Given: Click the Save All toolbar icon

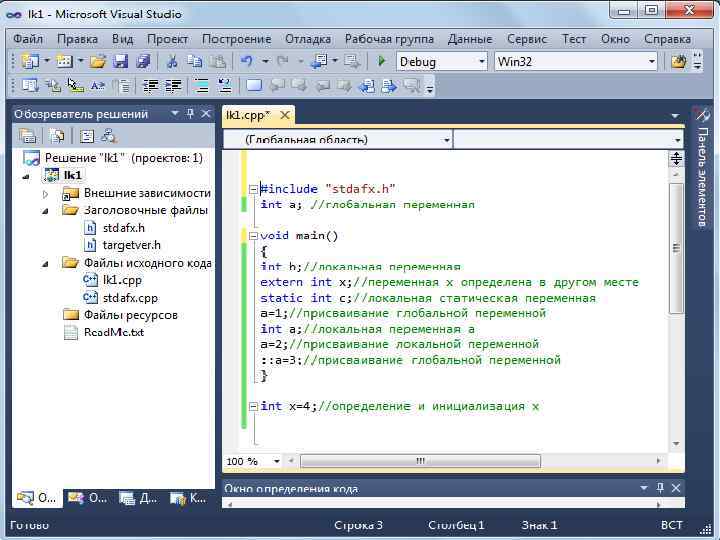Looking at the screenshot, I should pyautogui.click(x=143, y=62).
